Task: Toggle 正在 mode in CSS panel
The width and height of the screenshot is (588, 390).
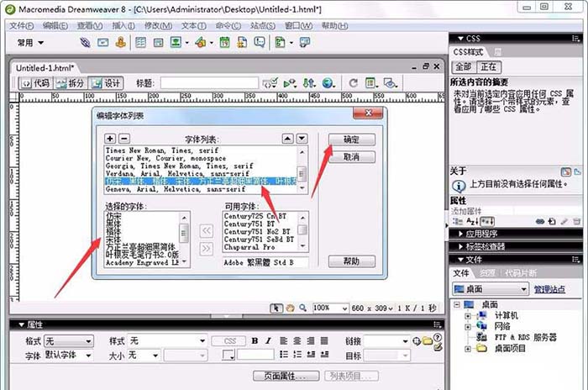Action: pos(489,67)
